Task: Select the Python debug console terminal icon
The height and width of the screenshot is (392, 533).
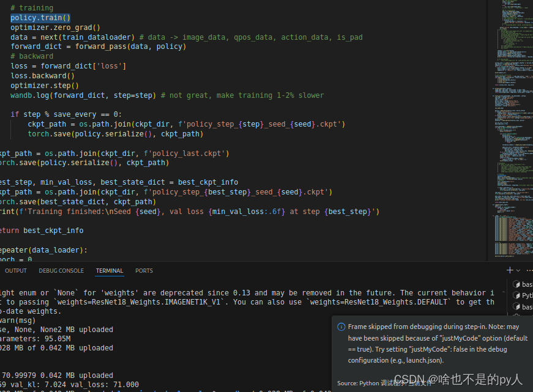Action: 516,295
